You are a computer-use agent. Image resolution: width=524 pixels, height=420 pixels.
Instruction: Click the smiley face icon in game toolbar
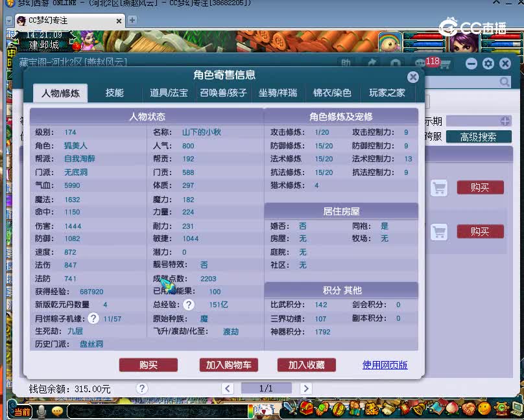(484, 408)
